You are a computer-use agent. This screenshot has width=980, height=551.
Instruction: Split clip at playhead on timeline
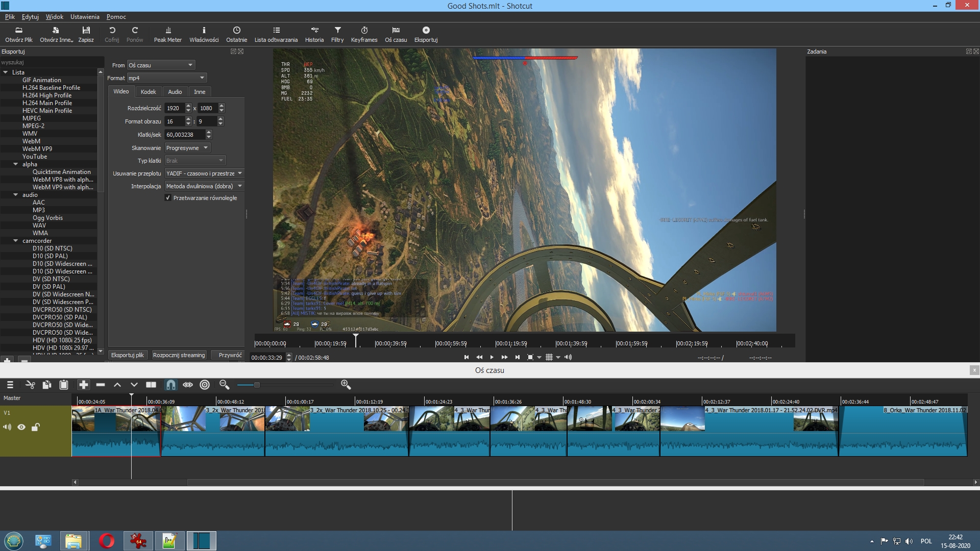pos(151,385)
